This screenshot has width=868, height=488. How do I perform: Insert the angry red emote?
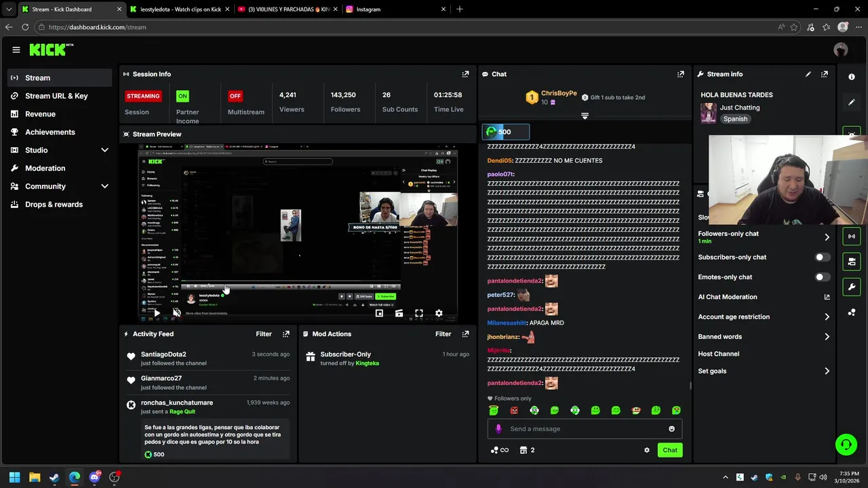(x=514, y=410)
